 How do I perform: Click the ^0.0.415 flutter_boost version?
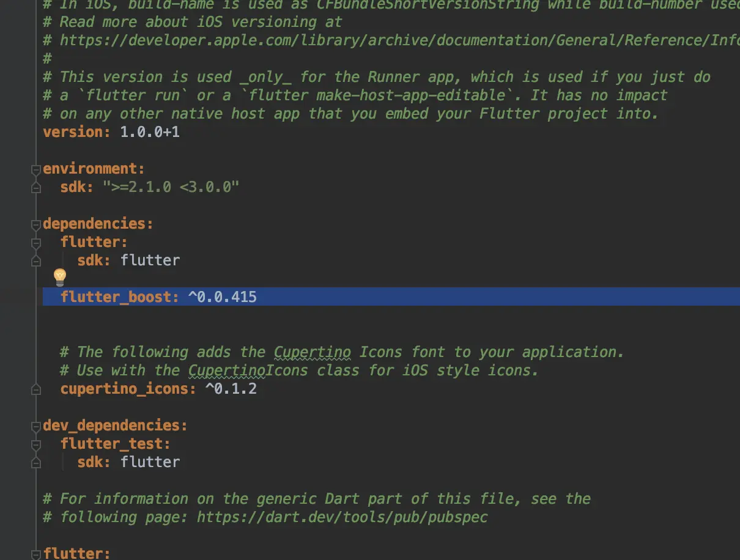222,297
